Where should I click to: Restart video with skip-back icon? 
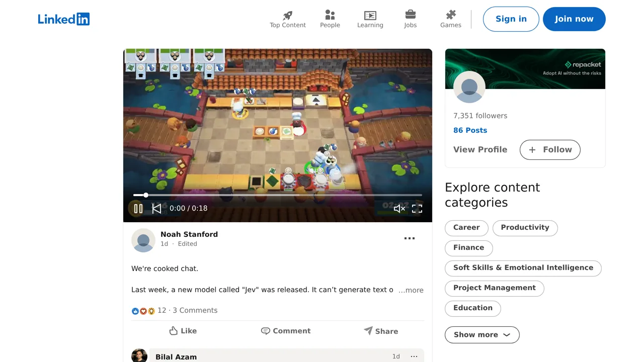point(156,208)
